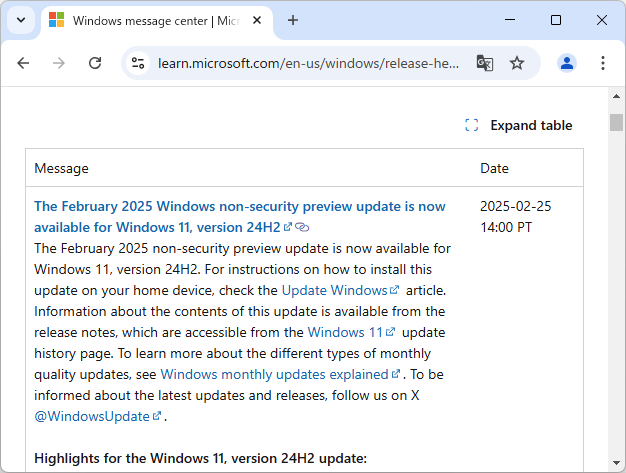Bookmark this page with the star icon
This screenshot has height=473, width=626.
517,63
